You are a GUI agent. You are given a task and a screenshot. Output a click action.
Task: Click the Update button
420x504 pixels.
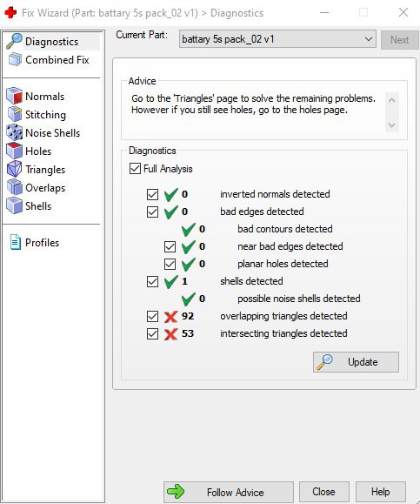(x=356, y=362)
